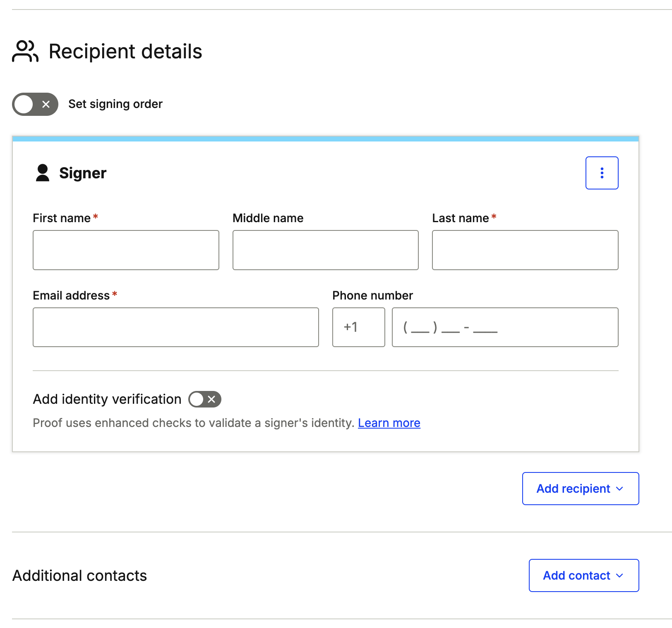Click the 'Proof uses enhanced checks' description text

(x=194, y=423)
